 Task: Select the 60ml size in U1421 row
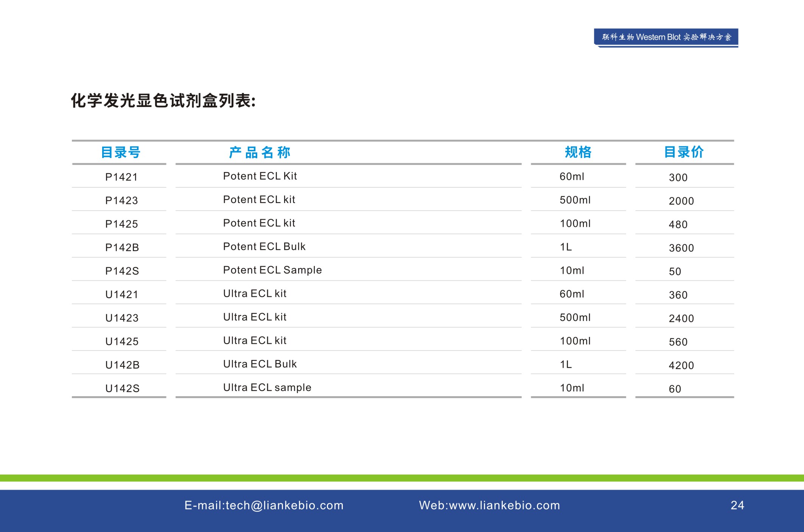(x=572, y=294)
